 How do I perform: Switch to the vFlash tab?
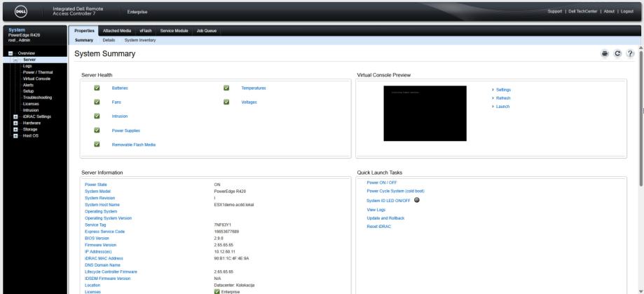coord(145,31)
